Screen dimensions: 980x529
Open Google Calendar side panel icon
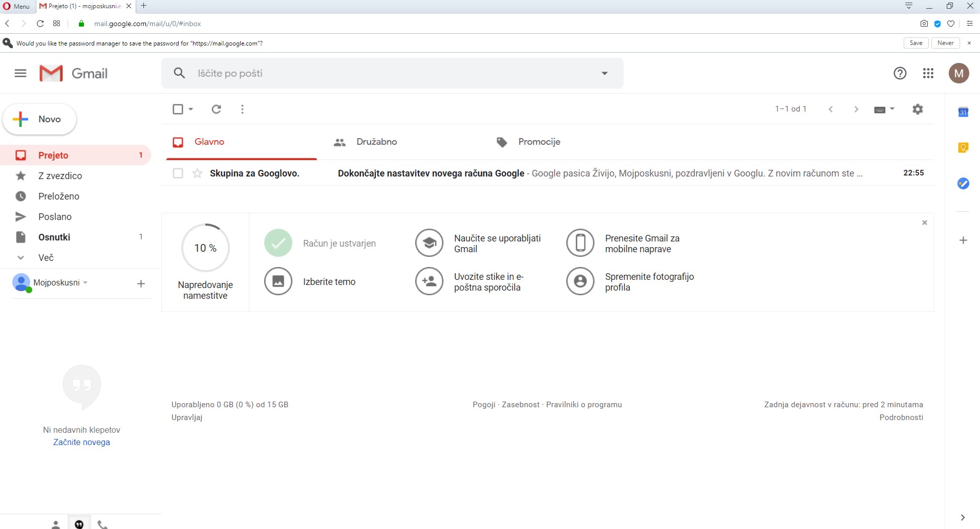coord(963,112)
